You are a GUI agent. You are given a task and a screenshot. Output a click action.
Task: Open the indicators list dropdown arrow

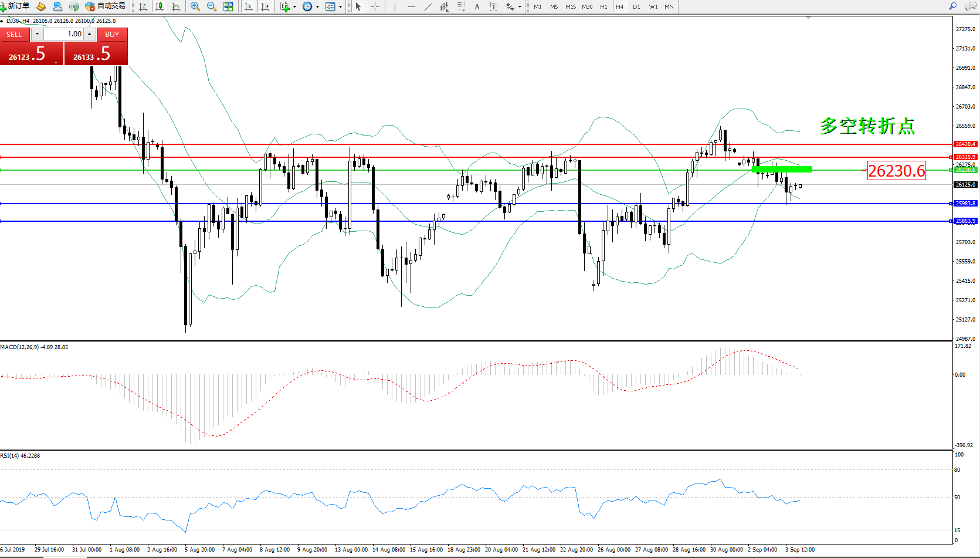click(x=294, y=7)
